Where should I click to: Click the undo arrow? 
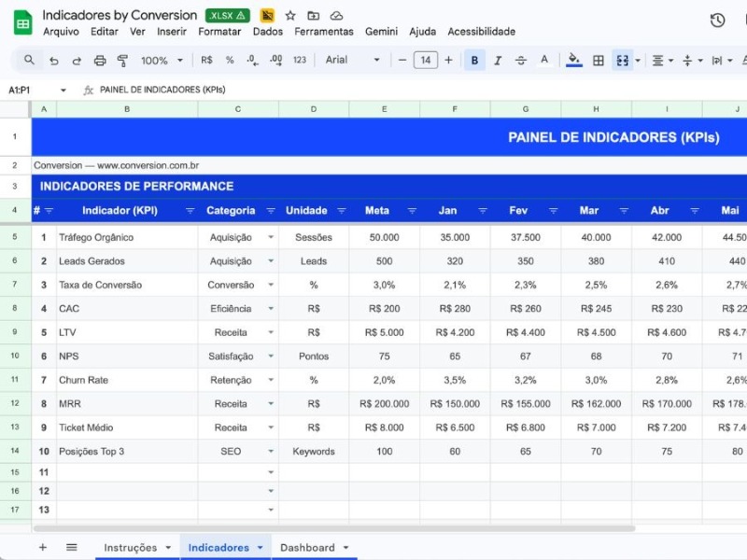pyautogui.click(x=54, y=61)
